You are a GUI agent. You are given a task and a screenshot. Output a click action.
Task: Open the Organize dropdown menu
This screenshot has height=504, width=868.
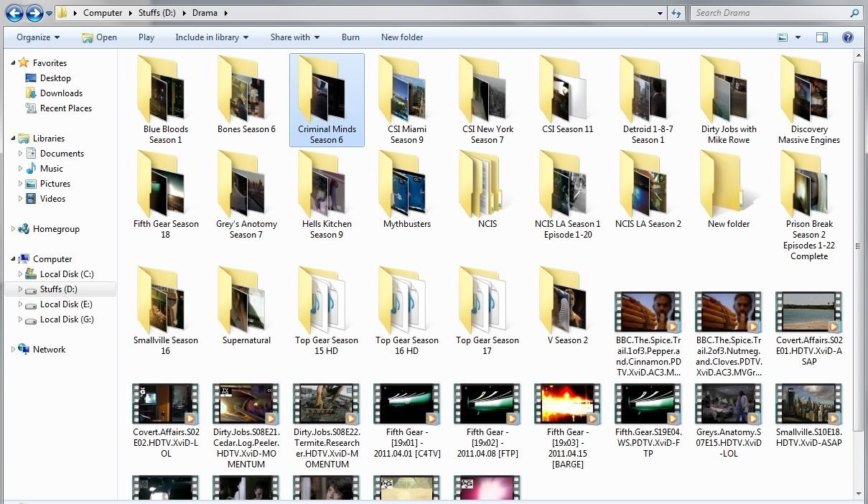click(38, 37)
